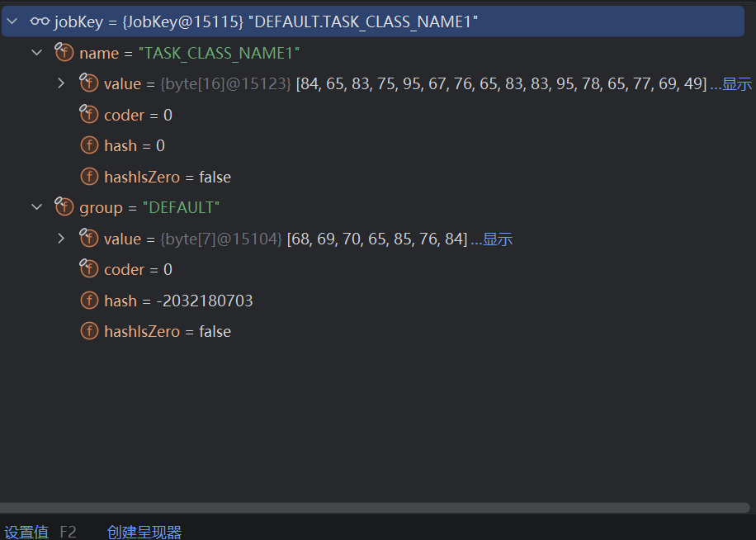
Task: Expand the byte[7] value array
Action: [61, 239]
